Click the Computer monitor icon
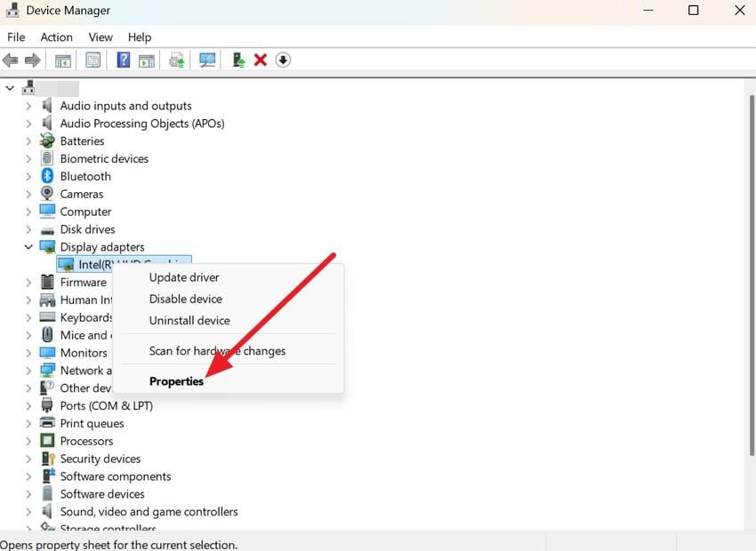Image resolution: width=756 pixels, height=551 pixels. tap(47, 211)
